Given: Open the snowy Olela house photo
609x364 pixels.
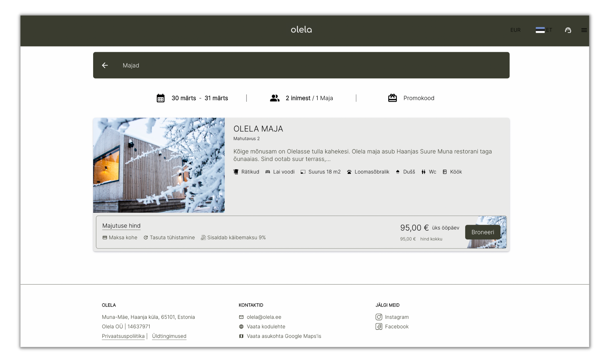Looking at the screenshot, I should [x=159, y=165].
